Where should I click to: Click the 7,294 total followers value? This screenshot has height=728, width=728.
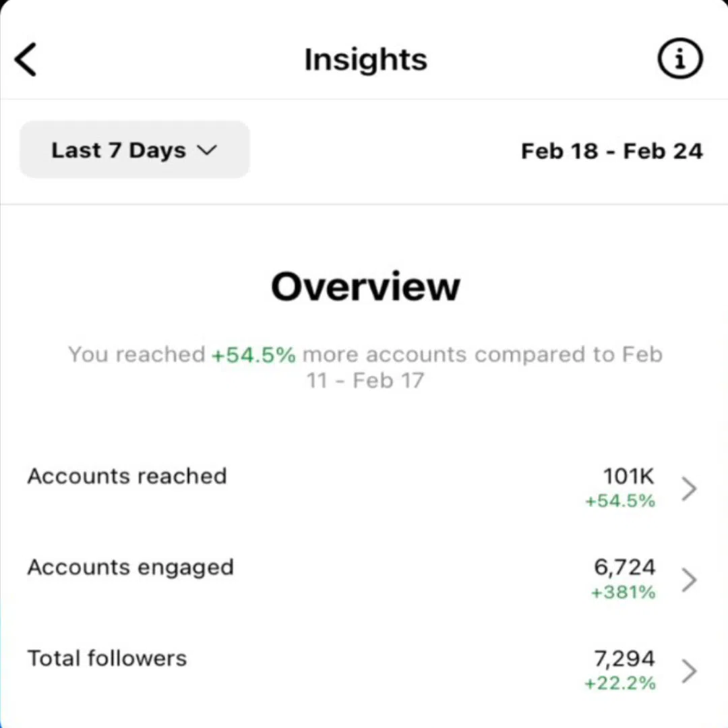click(x=624, y=658)
